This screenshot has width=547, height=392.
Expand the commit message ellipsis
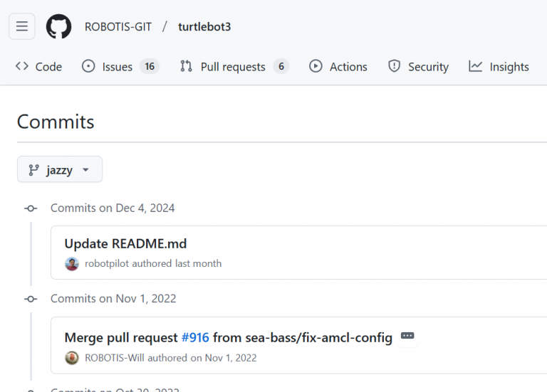pos(407,336)
